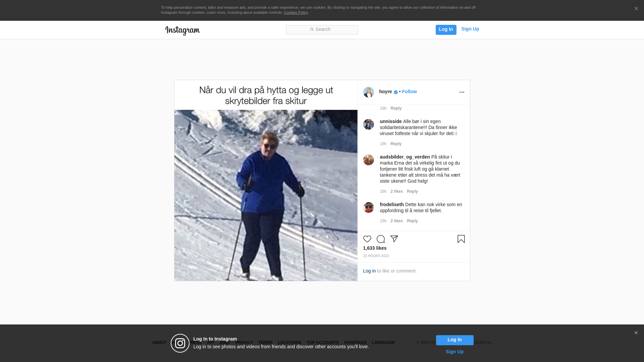Click the verified badge next to hoyre
The height and width of the screenshot is (362, 644).
click(x=396, y=92)
